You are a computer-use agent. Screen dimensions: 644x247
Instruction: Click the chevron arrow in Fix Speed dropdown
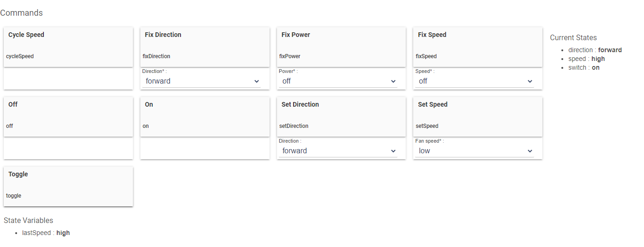tap(530, 81)
